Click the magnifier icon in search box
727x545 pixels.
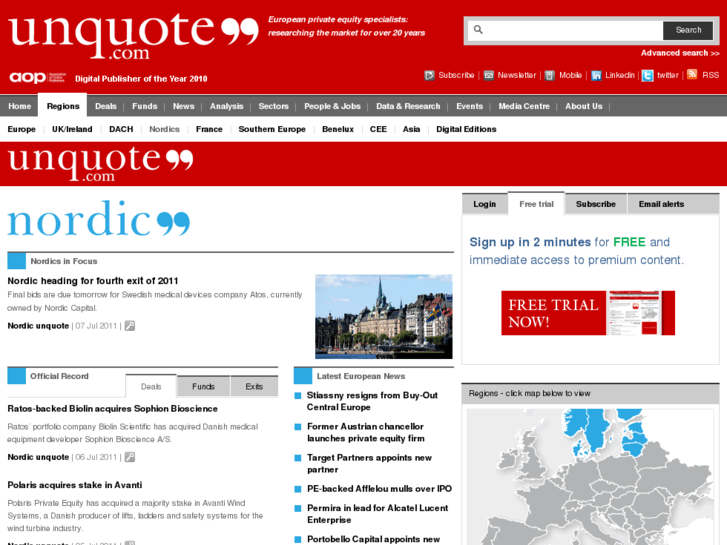pyautogui.click(x=478, y=30)
